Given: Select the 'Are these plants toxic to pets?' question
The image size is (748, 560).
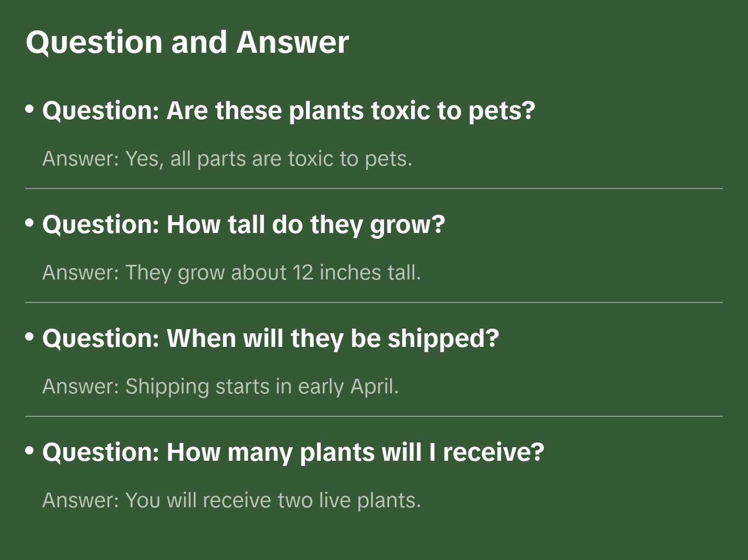Looking at the screenshot, I should [x=288, y=111].
